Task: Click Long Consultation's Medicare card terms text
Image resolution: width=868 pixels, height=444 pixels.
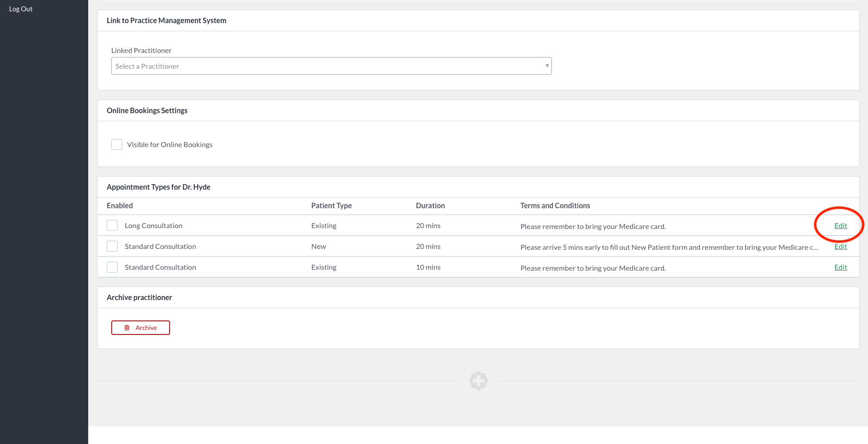Action: (593, 226)
